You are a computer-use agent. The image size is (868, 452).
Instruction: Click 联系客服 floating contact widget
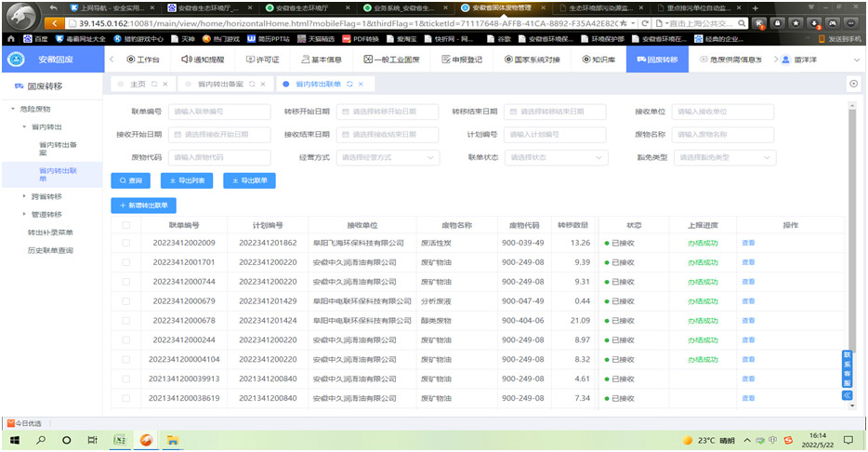point(847,369)
